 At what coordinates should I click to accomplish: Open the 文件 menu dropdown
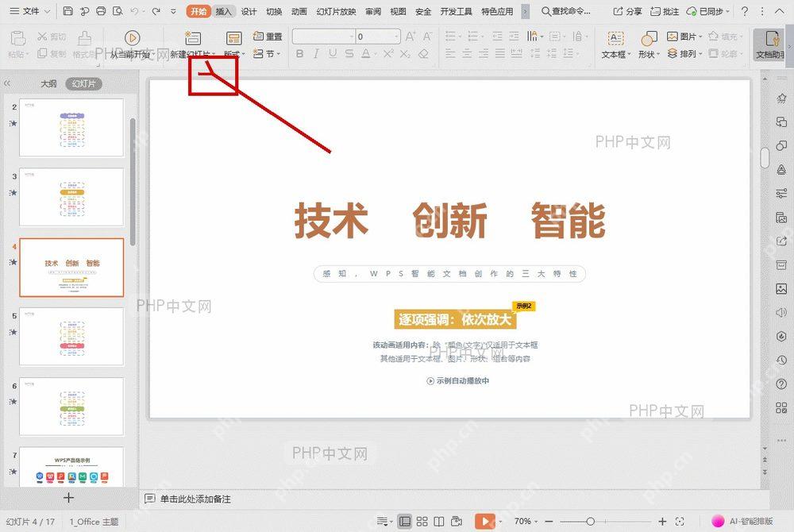click(x=30, y=10)
